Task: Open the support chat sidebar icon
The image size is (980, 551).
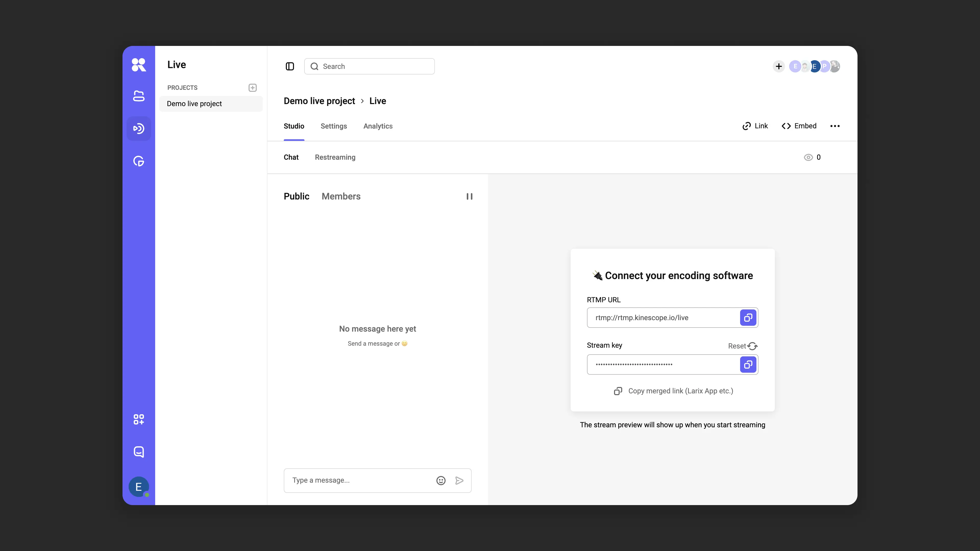Action: (139, 452)
